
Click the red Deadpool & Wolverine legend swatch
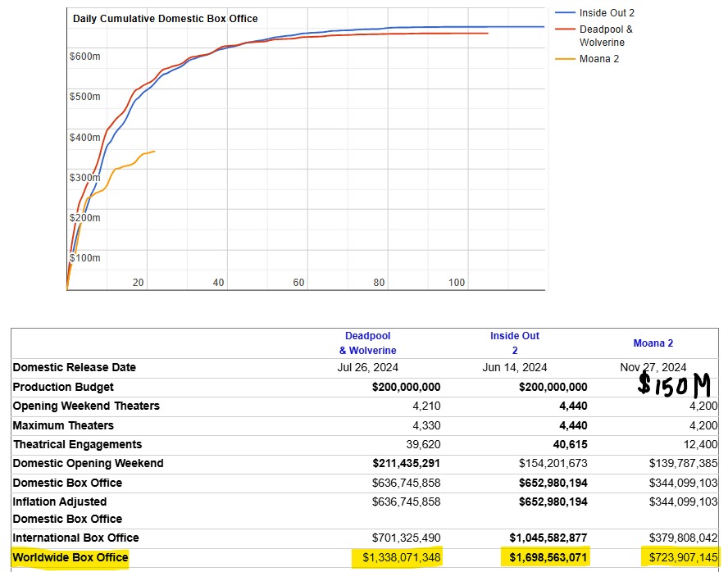coord(565,29)
